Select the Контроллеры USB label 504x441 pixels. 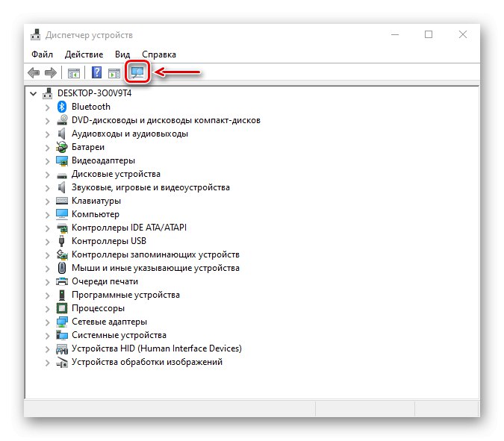(x=109, y=241)
